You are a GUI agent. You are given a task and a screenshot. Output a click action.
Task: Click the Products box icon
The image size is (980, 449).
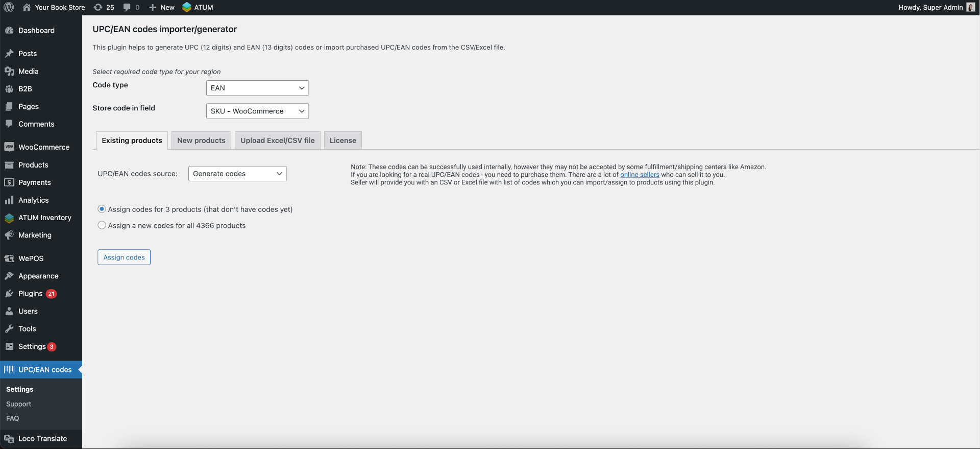point(9,165)
